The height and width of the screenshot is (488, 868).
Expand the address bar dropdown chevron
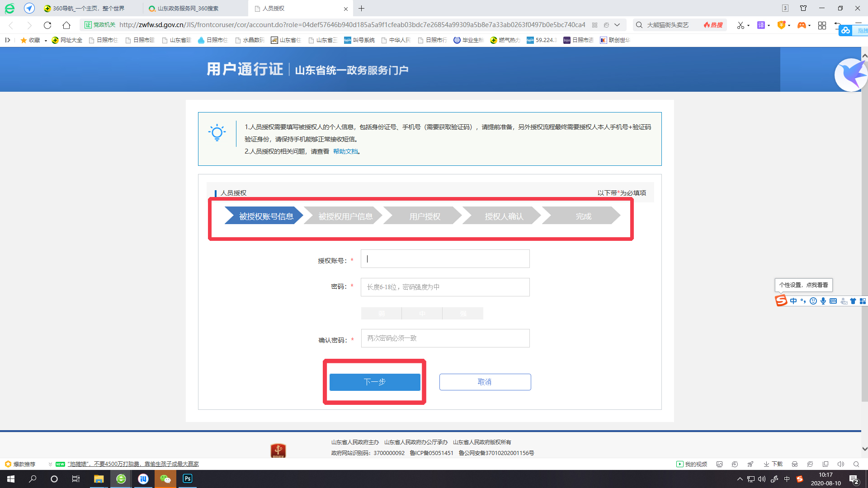click(618, 25)
